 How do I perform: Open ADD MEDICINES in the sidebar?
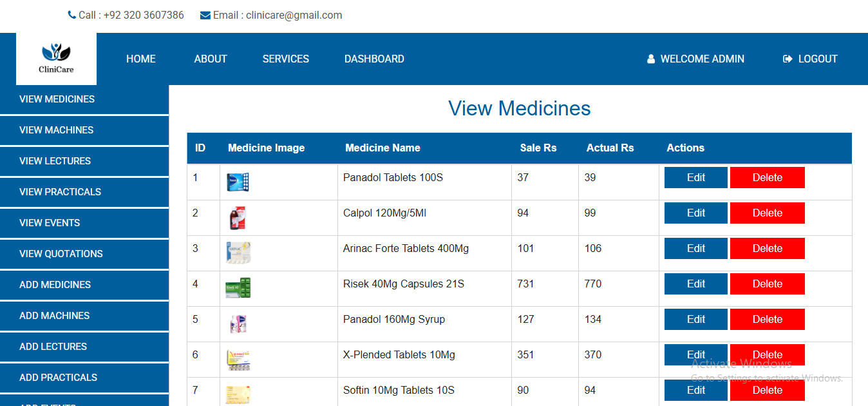click(84, 285)
